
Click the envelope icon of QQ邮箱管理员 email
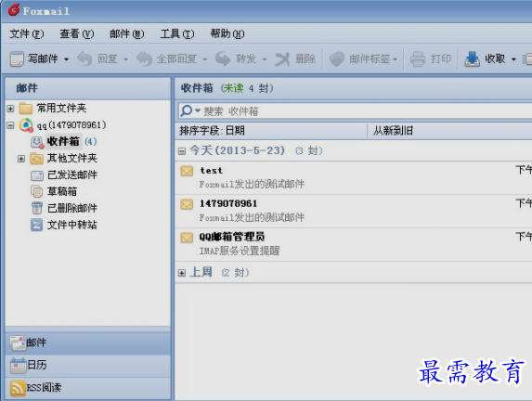[187, 238]
